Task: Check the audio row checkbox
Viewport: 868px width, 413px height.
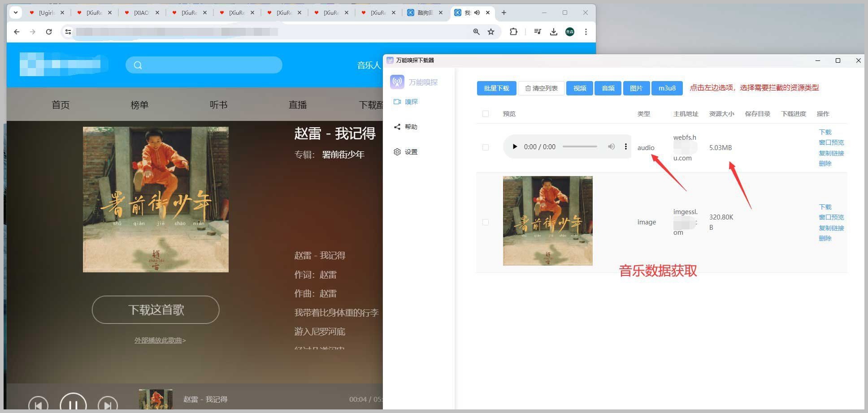Action: [486, 147]
